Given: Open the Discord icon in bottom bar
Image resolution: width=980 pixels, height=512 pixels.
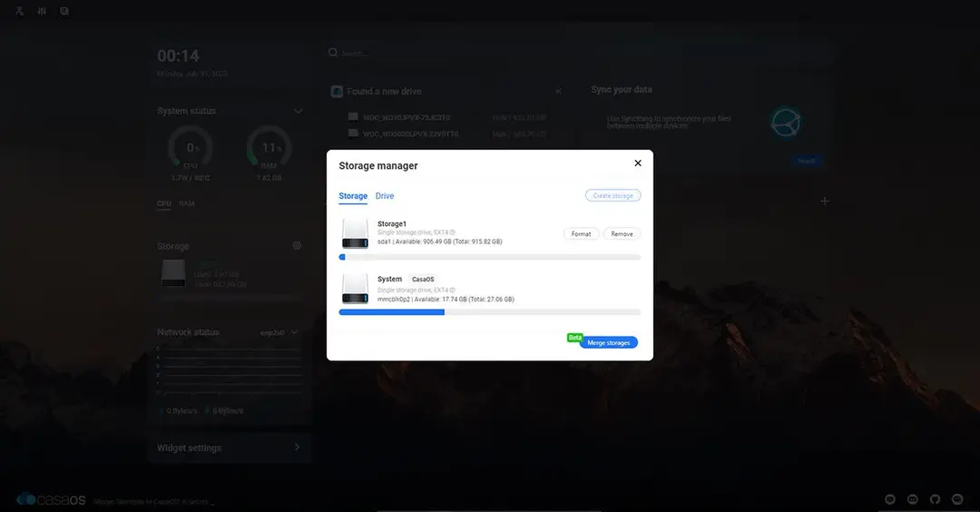Looking at the screenshot, I should coord(913,499).
